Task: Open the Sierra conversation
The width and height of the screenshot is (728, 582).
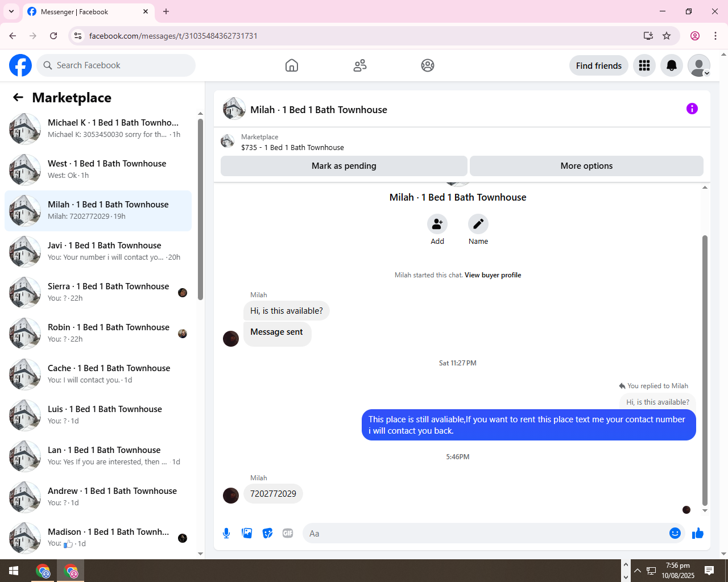Action: [98, 293]
